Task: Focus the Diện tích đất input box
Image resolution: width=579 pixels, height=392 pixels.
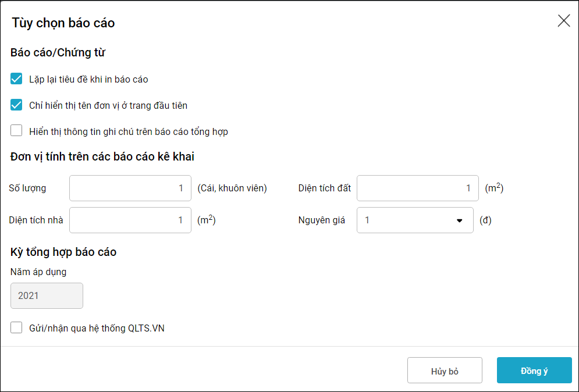Action: [417, 188]
